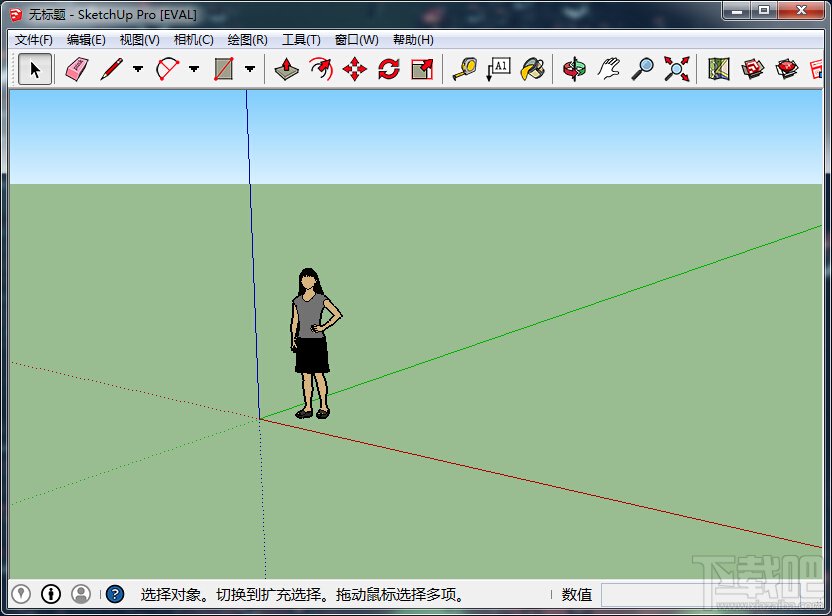Click the 数值 measurements input box
This screenshot has width=832, height=616.
pyautogui.click(x=710, y=595)
